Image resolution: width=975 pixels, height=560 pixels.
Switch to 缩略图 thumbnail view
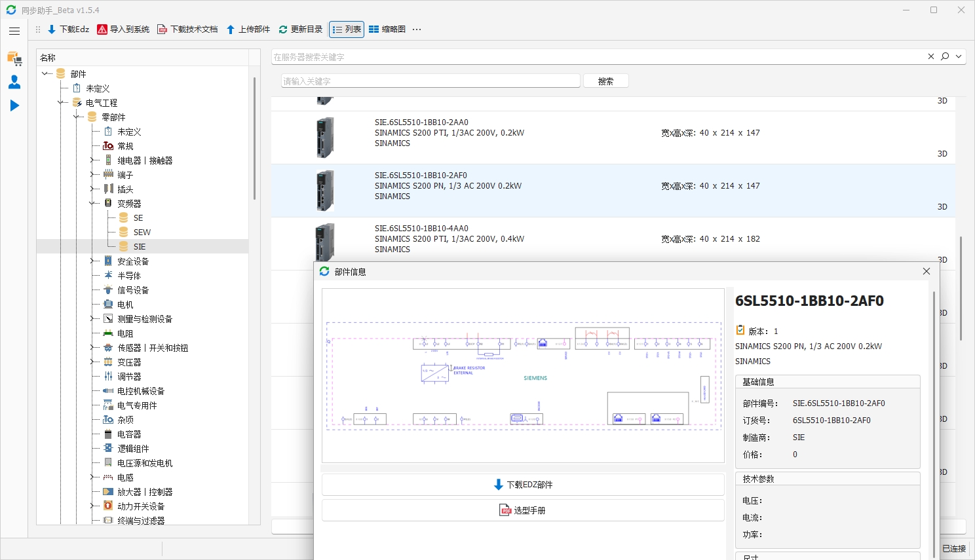pos(387,29)
